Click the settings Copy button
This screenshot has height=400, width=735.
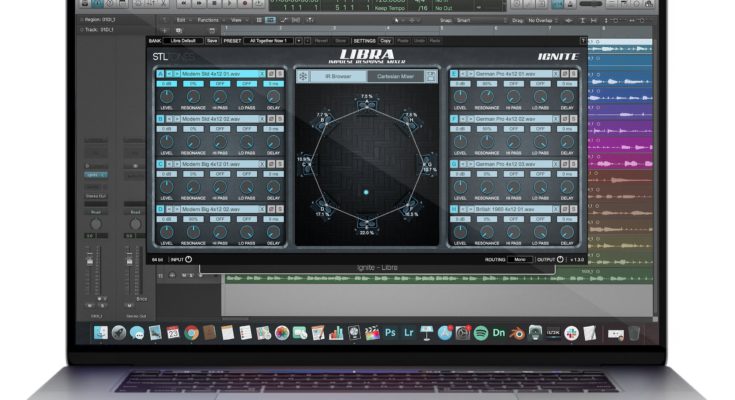(385, 41)
